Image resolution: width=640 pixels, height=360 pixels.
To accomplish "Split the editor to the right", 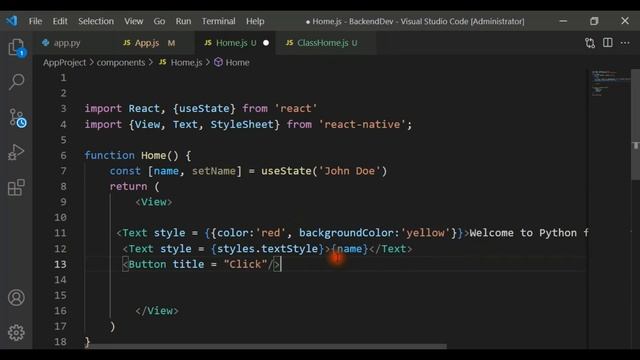I will pos(608,42).
